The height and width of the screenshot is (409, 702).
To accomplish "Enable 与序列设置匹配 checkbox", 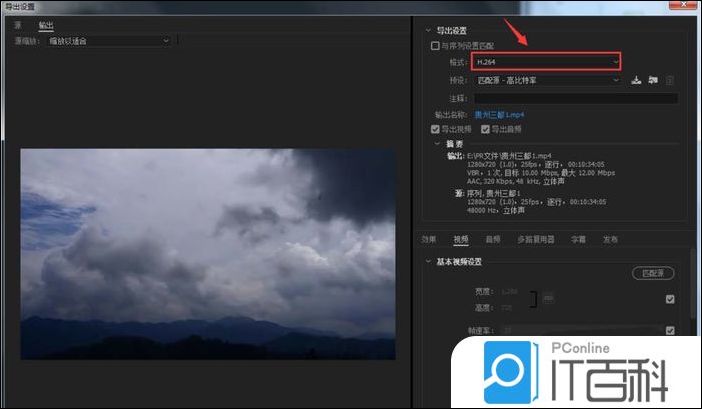I will click(x=435, y=46).
